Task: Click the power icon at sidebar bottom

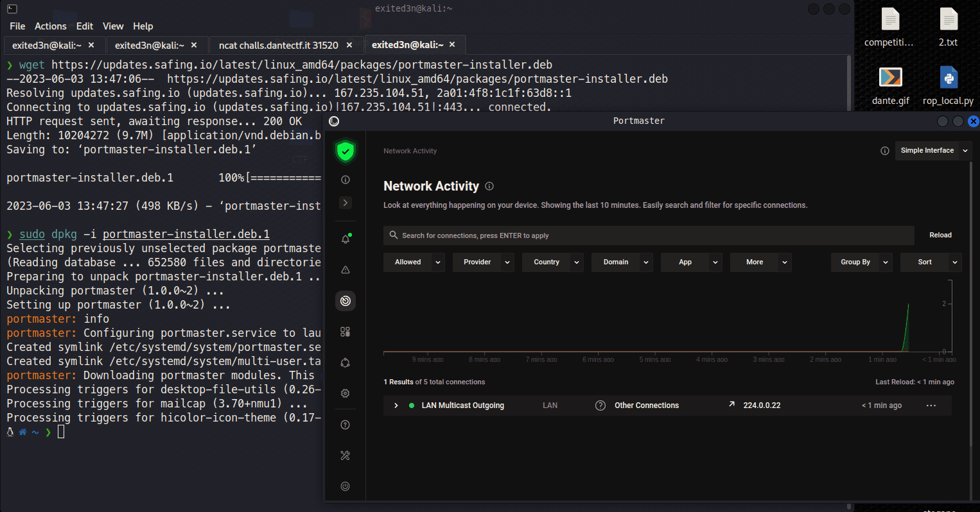Action: (346, 486)
